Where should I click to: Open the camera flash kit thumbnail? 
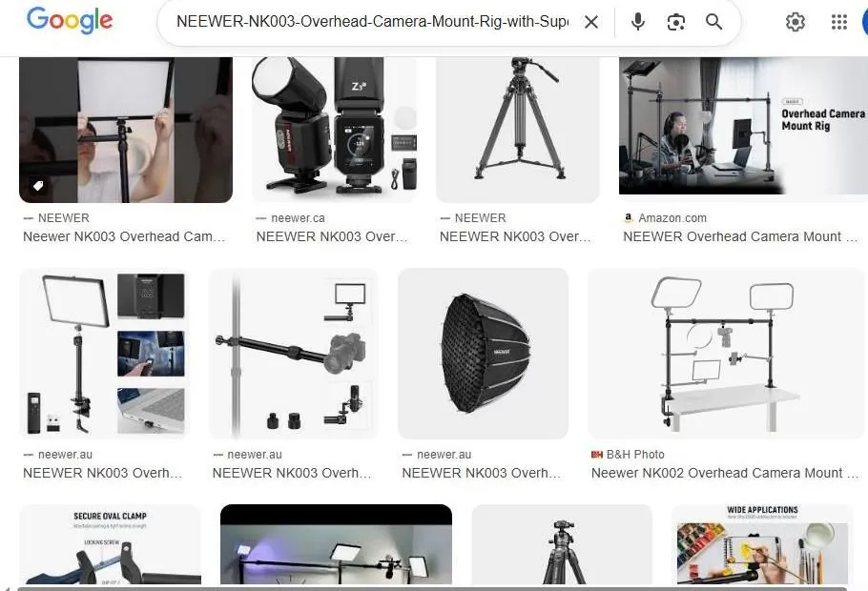coord(334,129)
